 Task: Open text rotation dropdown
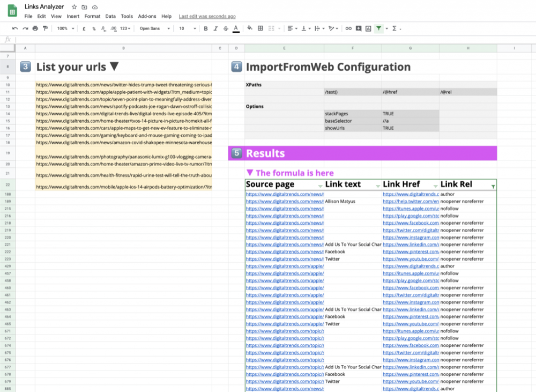pyautogui.click(x=333, y=28)
